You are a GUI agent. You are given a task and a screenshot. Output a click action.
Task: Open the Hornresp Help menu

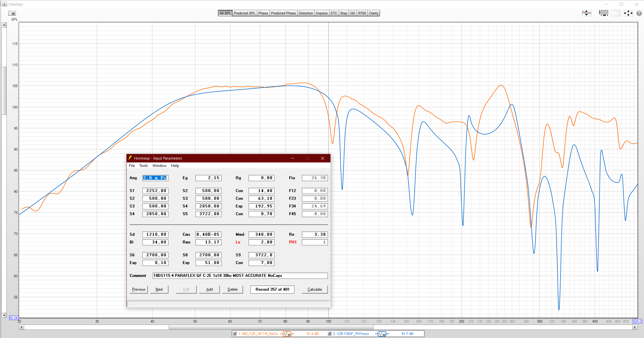175,166
